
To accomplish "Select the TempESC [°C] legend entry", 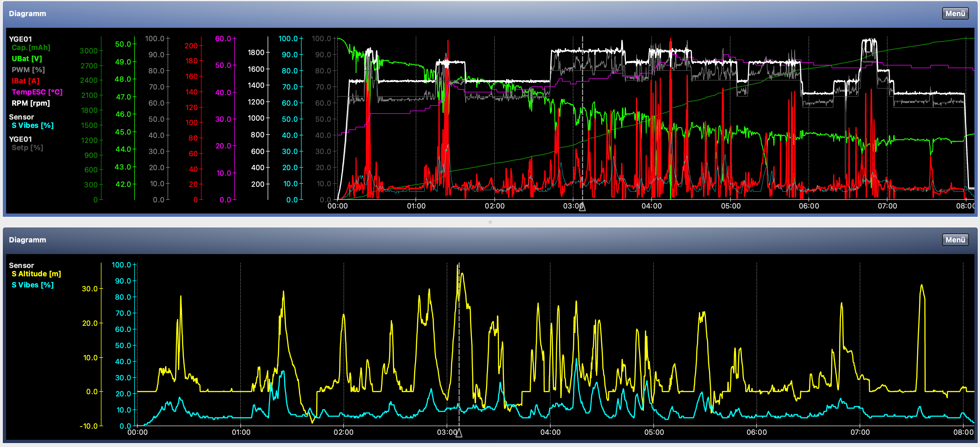I will [37, 92].
